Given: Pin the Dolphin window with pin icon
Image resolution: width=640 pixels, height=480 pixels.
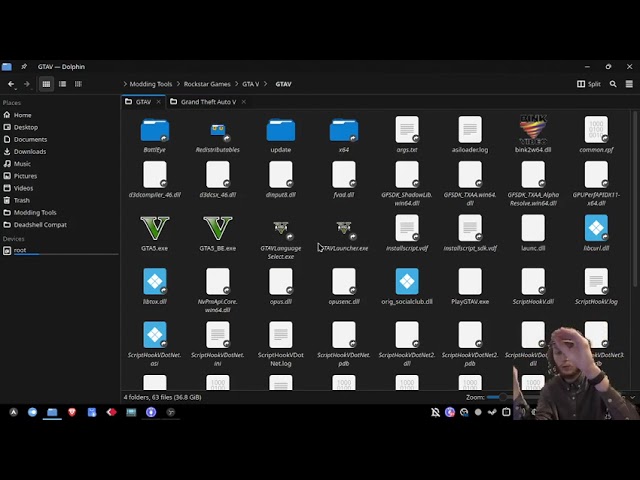Looking at the screenshot, I should click(x=24, y=67).
